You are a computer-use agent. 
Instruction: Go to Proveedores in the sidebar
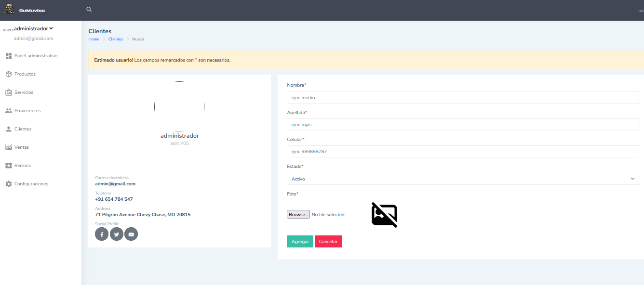coord(27,111)
